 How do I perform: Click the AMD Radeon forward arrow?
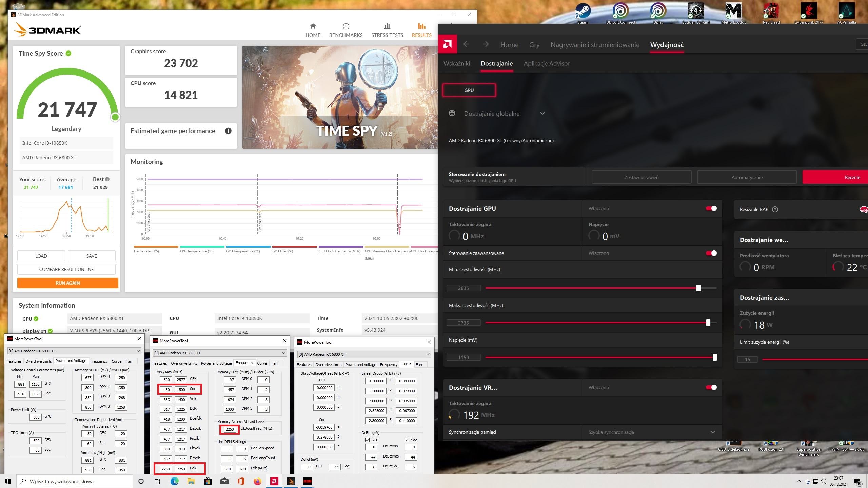[x=486, y=44]
